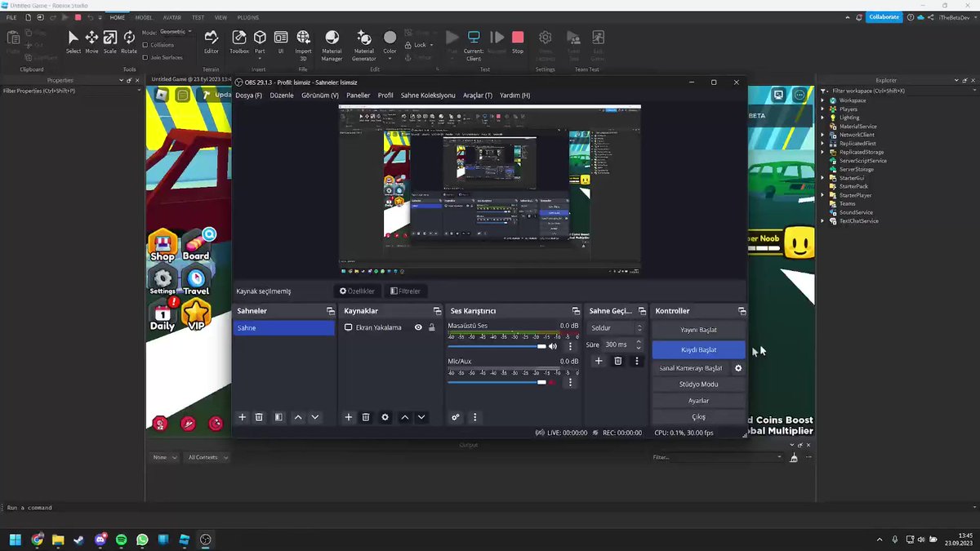Delete the selected scene with trash icon
Viewport: 980px width, 551px height.
pyautogui.click(x=259, y=417)
